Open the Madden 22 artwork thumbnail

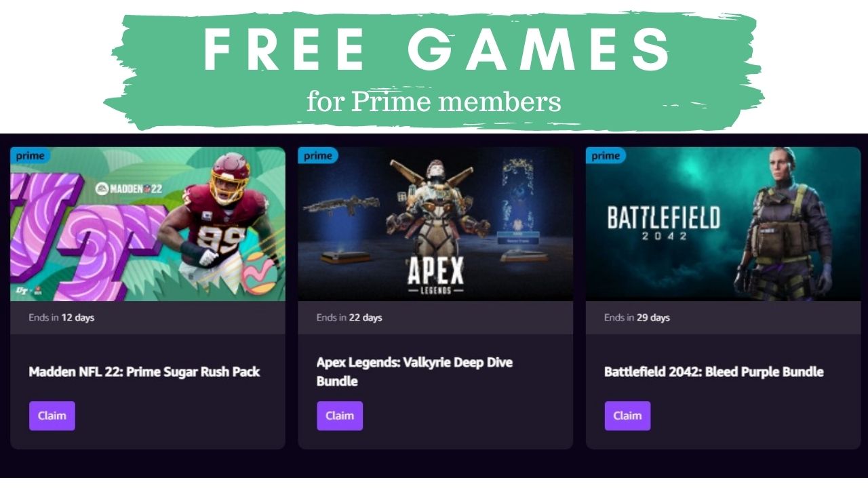[148, 224]
